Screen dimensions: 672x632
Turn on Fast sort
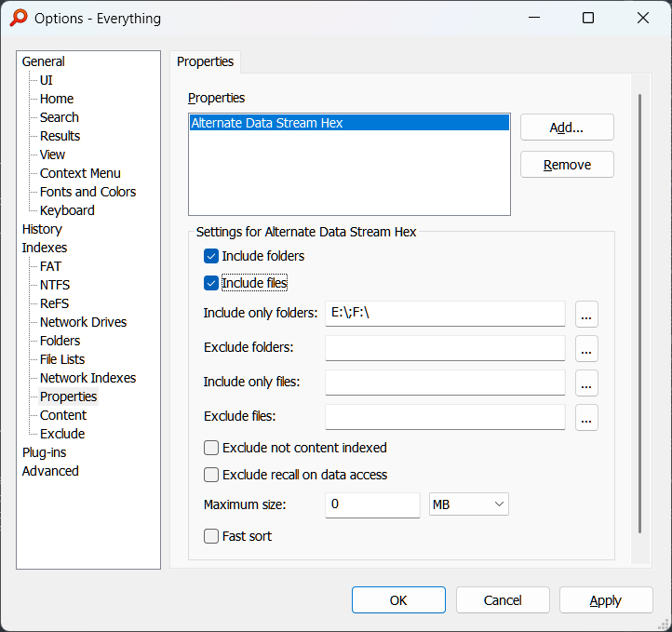pos(211,536)
